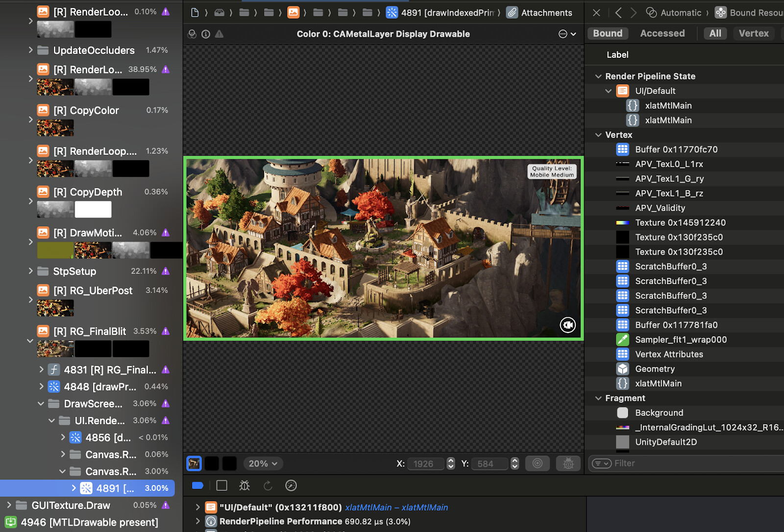
Task: Switch to the Accessed tab
Action: tap(662, 33)
